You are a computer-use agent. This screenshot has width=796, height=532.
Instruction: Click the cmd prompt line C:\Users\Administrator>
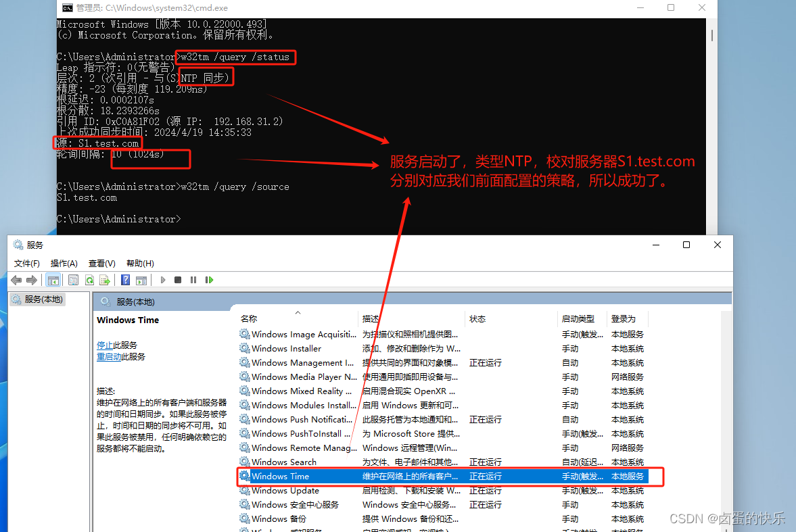click(x=119, y=219)
